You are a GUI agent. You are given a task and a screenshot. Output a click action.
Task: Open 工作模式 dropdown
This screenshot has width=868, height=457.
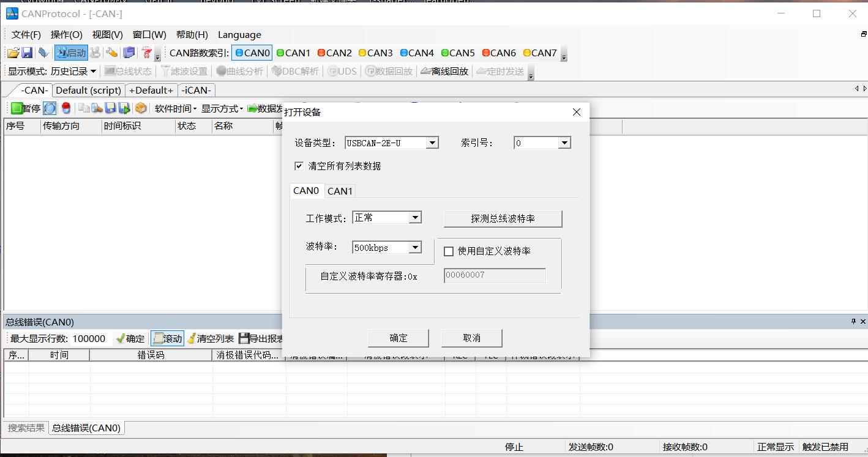point(415,218)
